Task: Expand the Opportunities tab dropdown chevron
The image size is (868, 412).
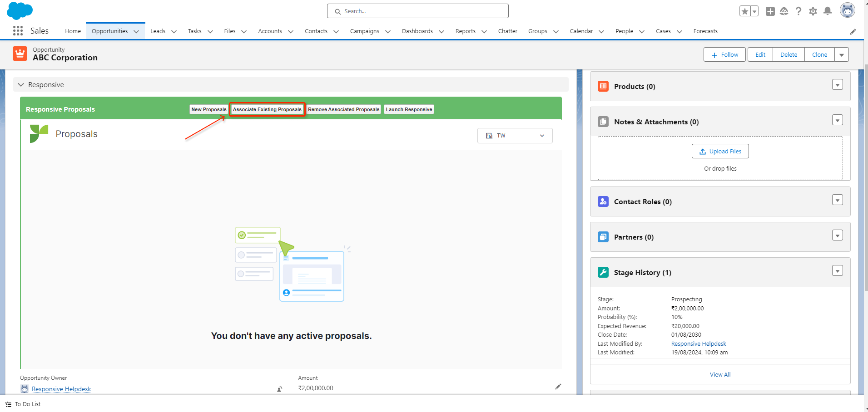Action: (136, 32)
